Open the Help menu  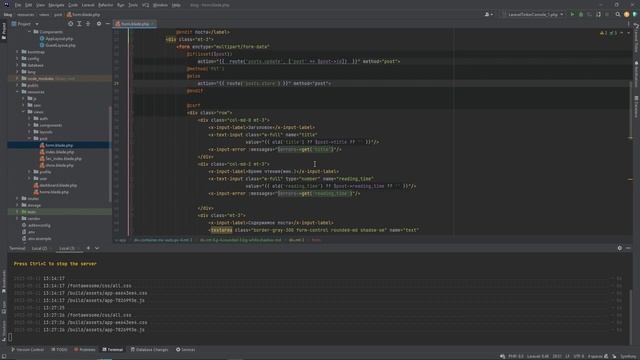176,5
